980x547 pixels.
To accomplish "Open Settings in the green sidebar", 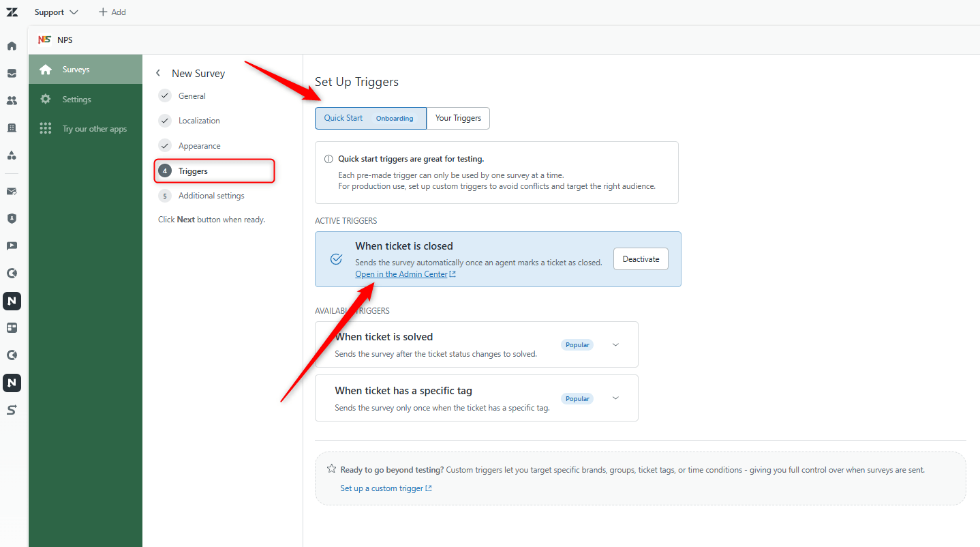I will 86,99.
